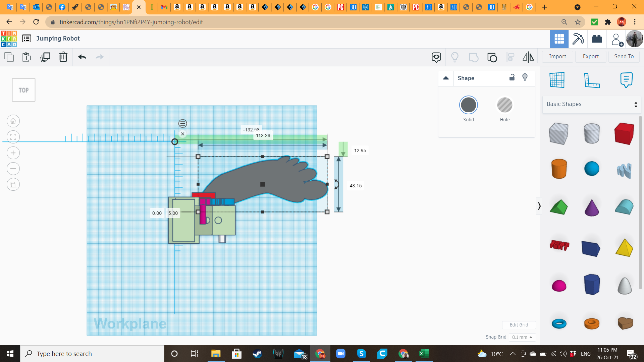The height and width of the screenshot is (362, 644).
Task: Open File Explorer from the taskbar
Action: (216, 354)
